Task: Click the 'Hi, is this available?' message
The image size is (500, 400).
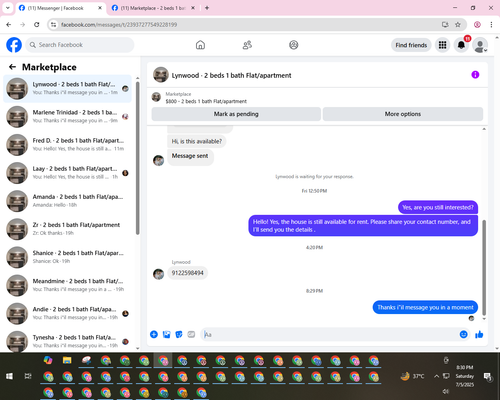Action: pos(197,141)
